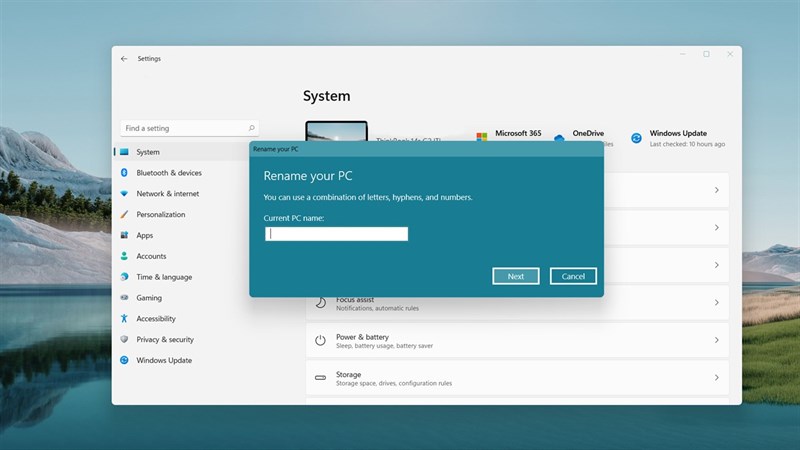Maximize the Settings window
Screen dimensions: 800x450
click(x=707, y=54)
